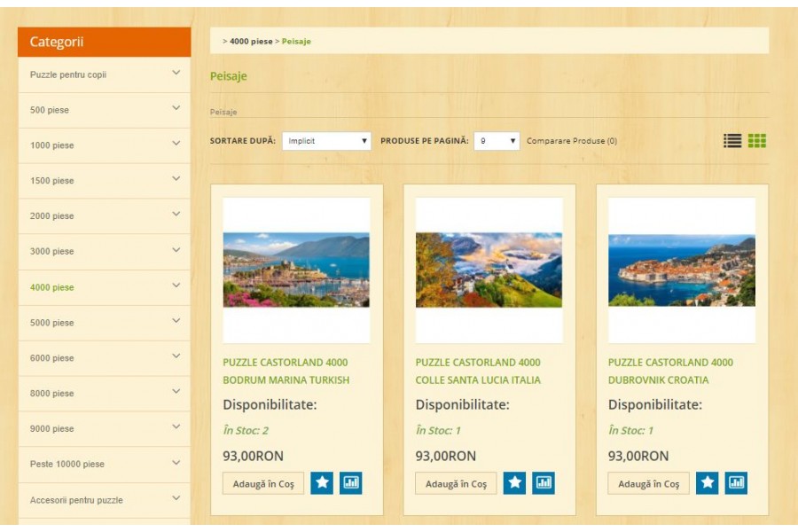This screenshot has width=798, height=532.
Task: View Bodrum Marina puzzle thumbnail
Action: coord(296,270)
